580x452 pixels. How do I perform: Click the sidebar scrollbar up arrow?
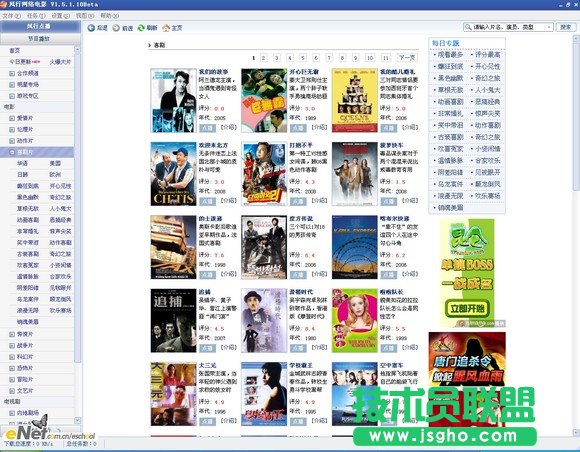pos(77,49)
